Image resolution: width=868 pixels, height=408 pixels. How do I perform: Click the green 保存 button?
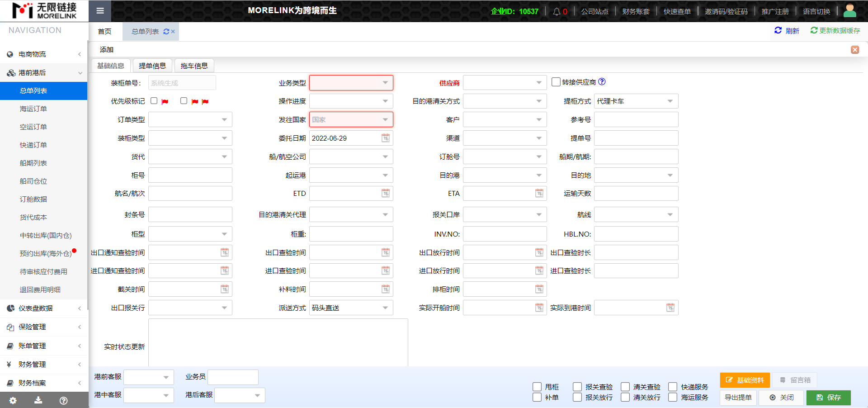(829, 398)
